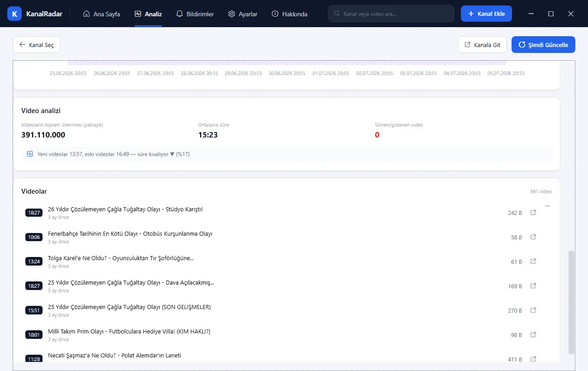Click the page vertical scrollbar thumb

point(571,302)
